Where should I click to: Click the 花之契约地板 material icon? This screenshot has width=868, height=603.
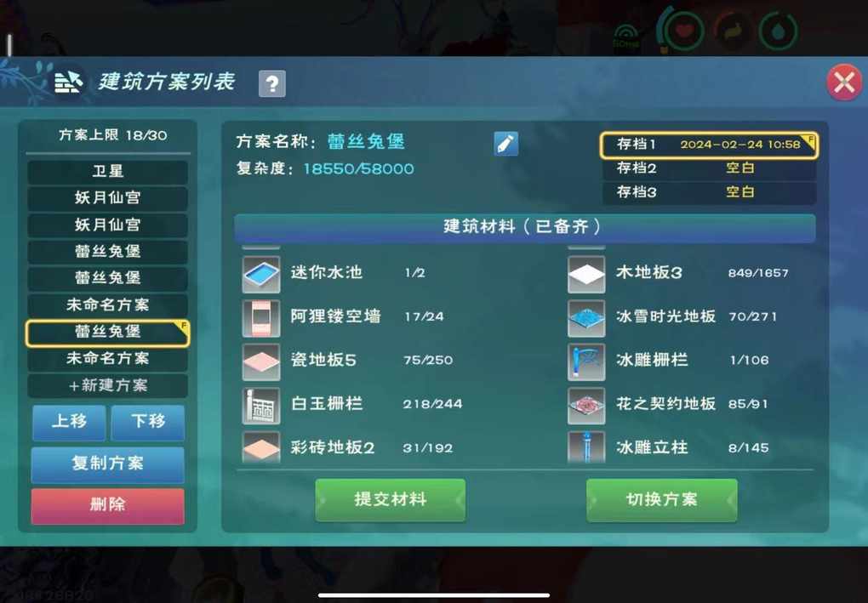pos(586,406)
